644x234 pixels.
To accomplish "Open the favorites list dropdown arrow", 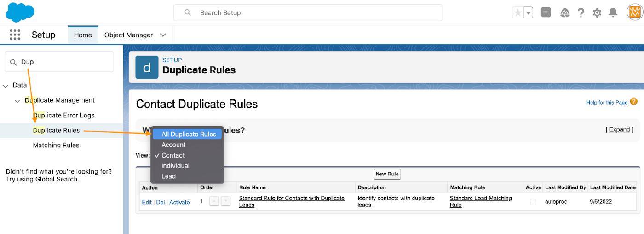I will (x=529, y=13).
